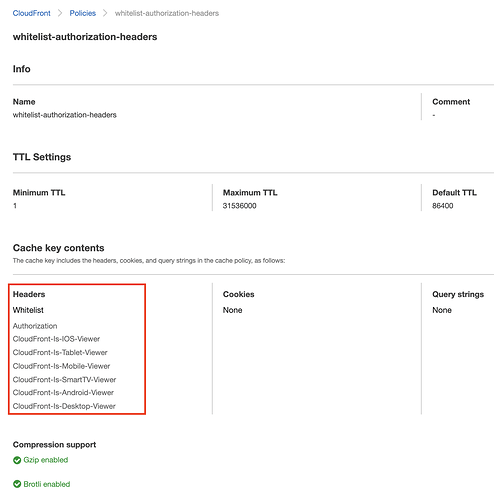The width and height of the screenshot is (494, 500).
Task: Click the breadcrumb chevron after Policies
Action: pyautogui.click(x=105, y=13)
